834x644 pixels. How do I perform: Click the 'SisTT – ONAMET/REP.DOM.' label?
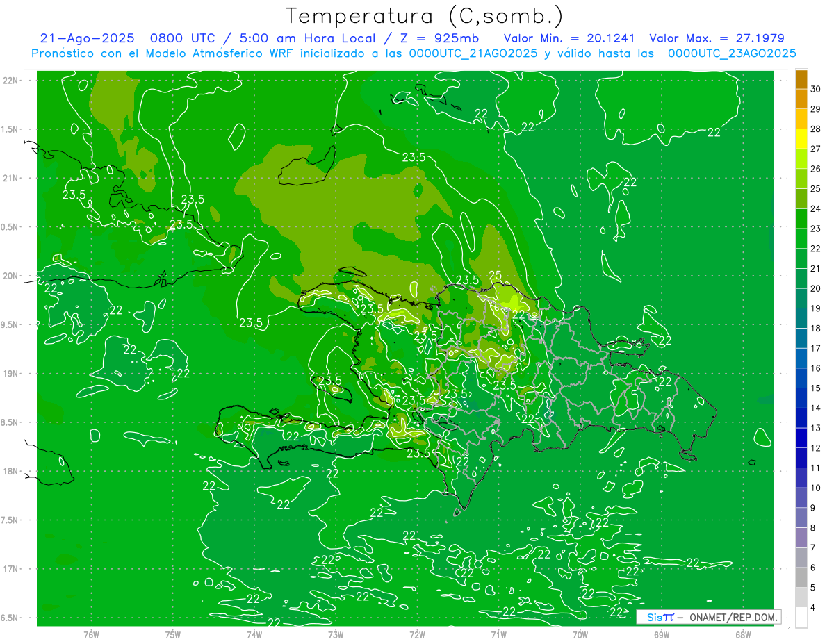[709, 617]
